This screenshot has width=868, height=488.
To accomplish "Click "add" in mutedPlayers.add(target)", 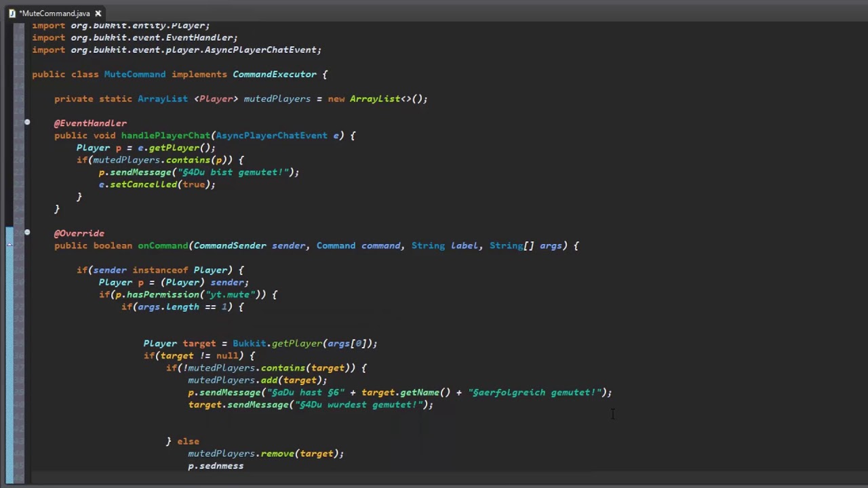I will (269, 380).
